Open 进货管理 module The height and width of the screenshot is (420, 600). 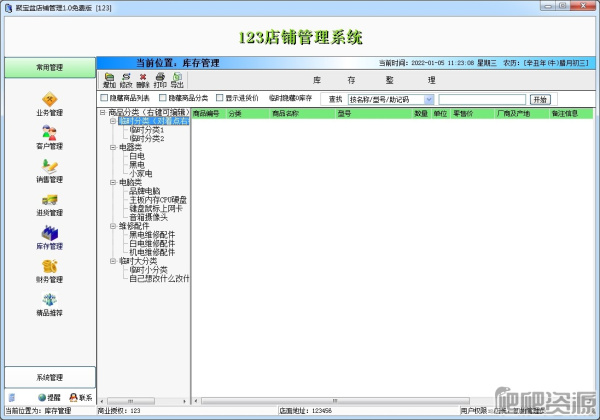[x=49, y=204]
